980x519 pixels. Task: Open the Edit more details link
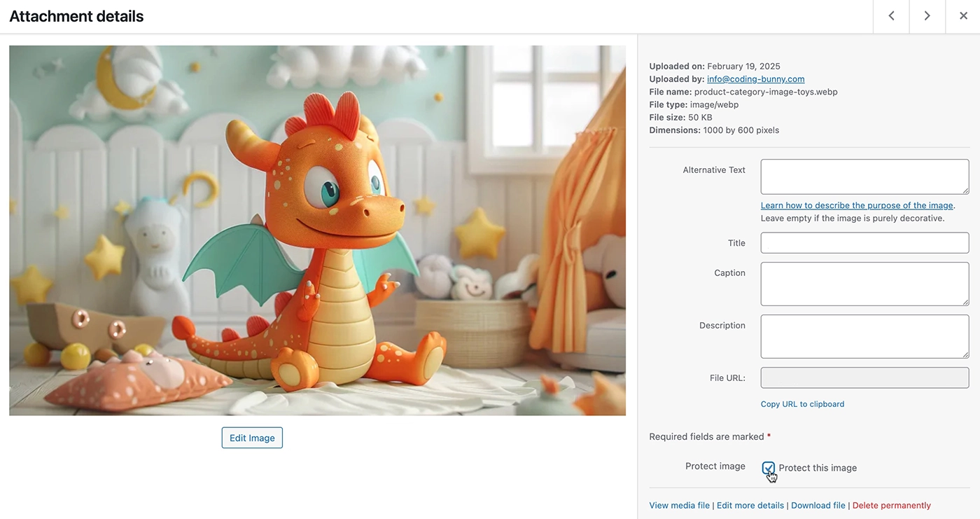[x=750, y=505]
